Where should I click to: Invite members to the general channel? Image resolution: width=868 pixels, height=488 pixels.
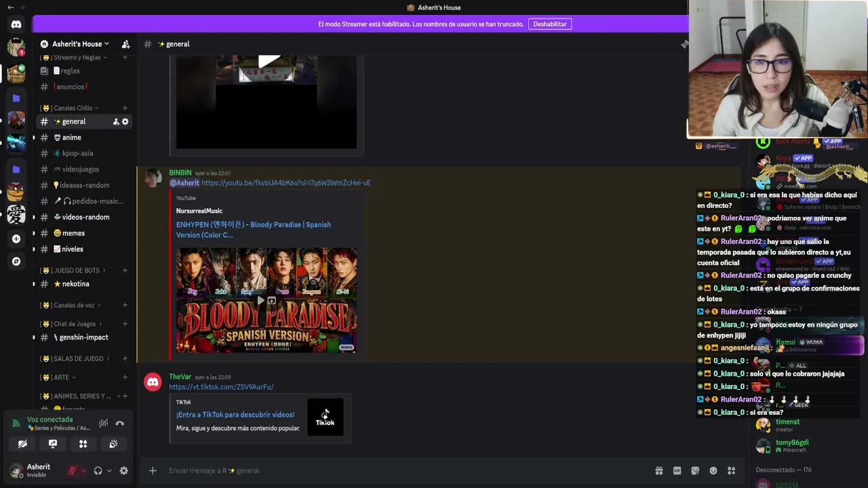pos(116,122)
